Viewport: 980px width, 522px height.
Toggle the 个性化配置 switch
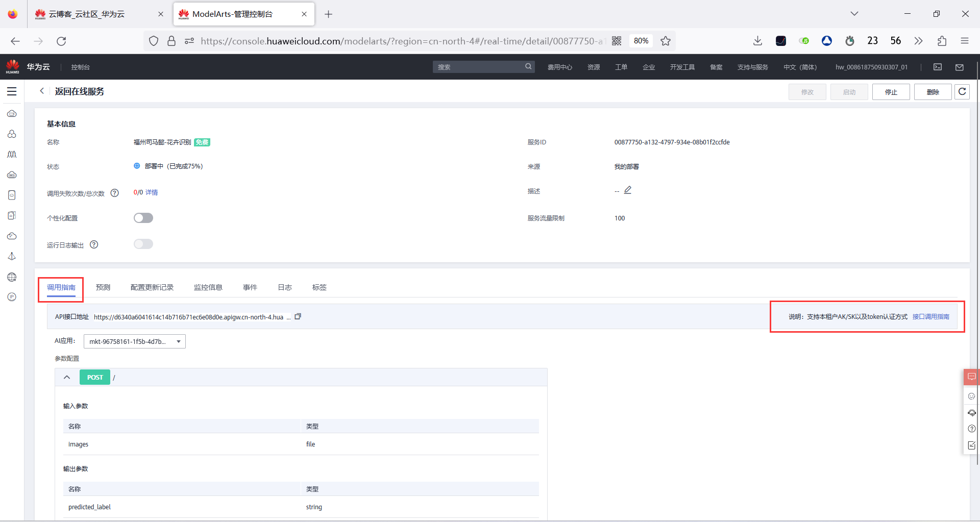point(143,218)
